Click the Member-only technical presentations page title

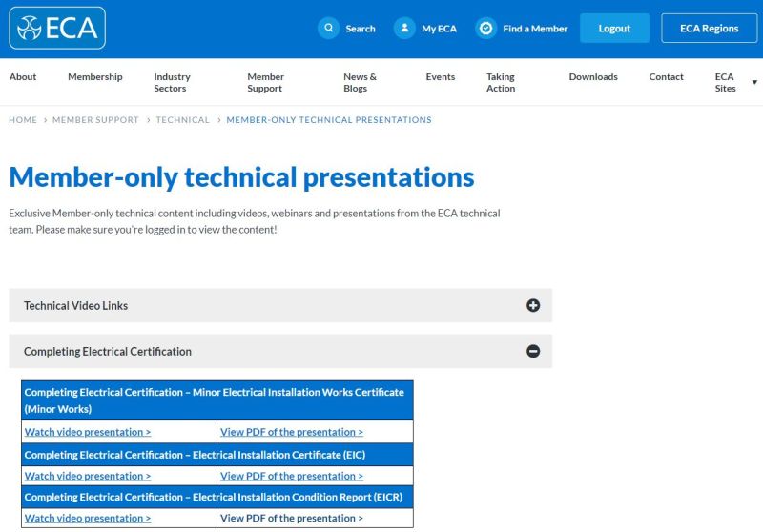241,177
